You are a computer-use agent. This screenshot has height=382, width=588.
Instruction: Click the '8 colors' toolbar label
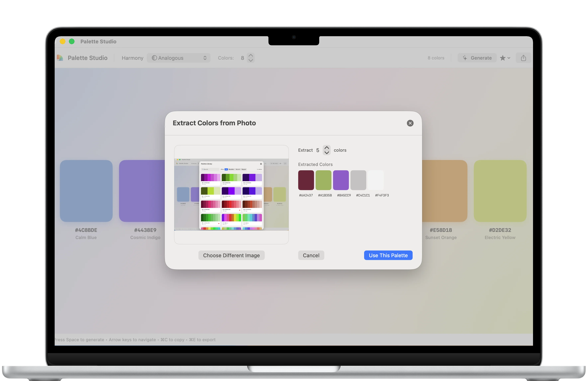(436, 58)
